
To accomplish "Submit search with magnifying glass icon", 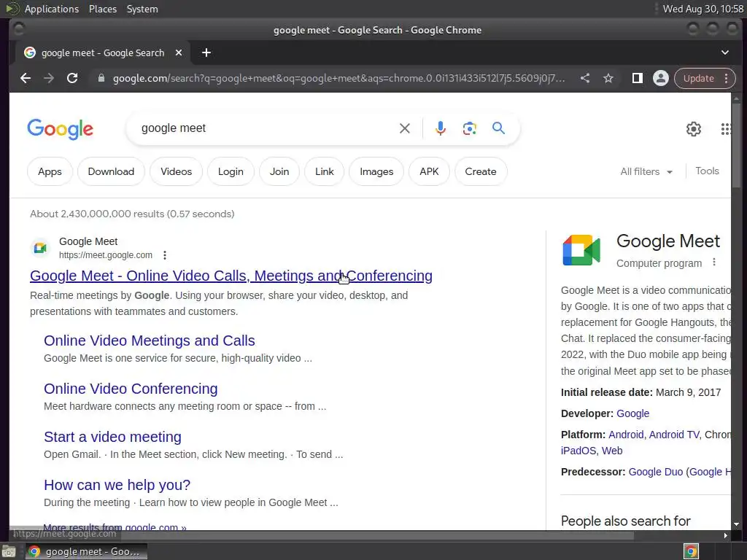I will coord(498,128).
